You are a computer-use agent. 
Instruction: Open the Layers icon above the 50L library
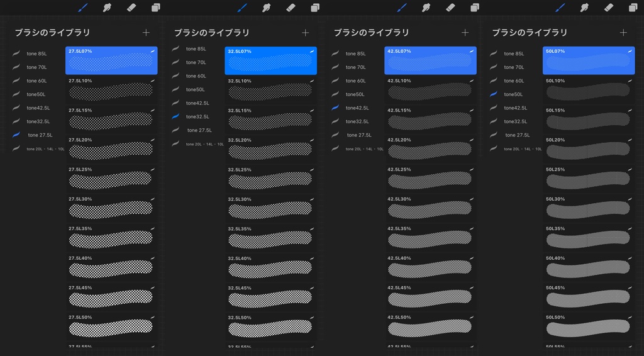(633, 8)
